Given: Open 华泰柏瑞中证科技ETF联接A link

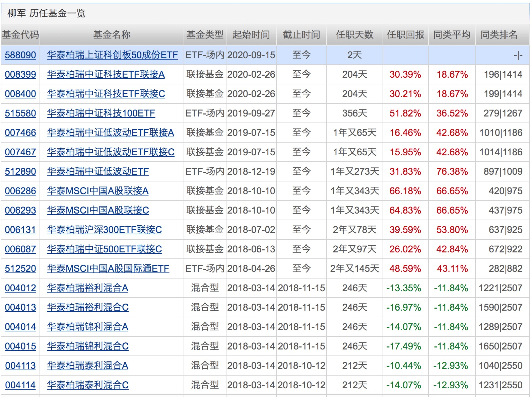Looking at the screenshot, I should coord(106,74).
